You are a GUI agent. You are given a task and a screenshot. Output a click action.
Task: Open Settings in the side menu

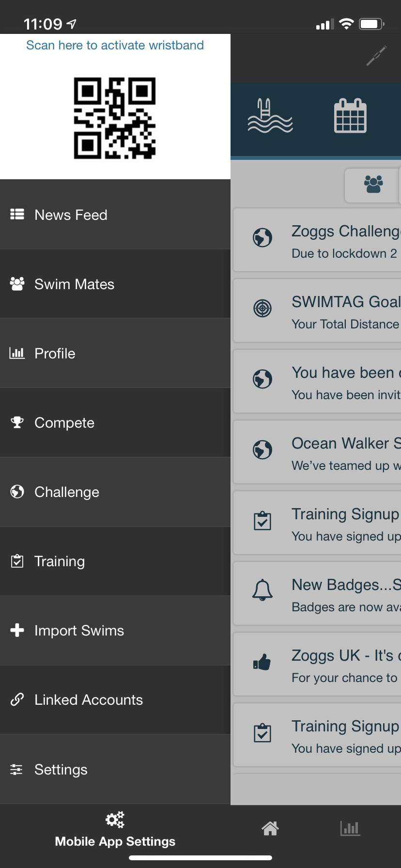(x=61, y=770)
